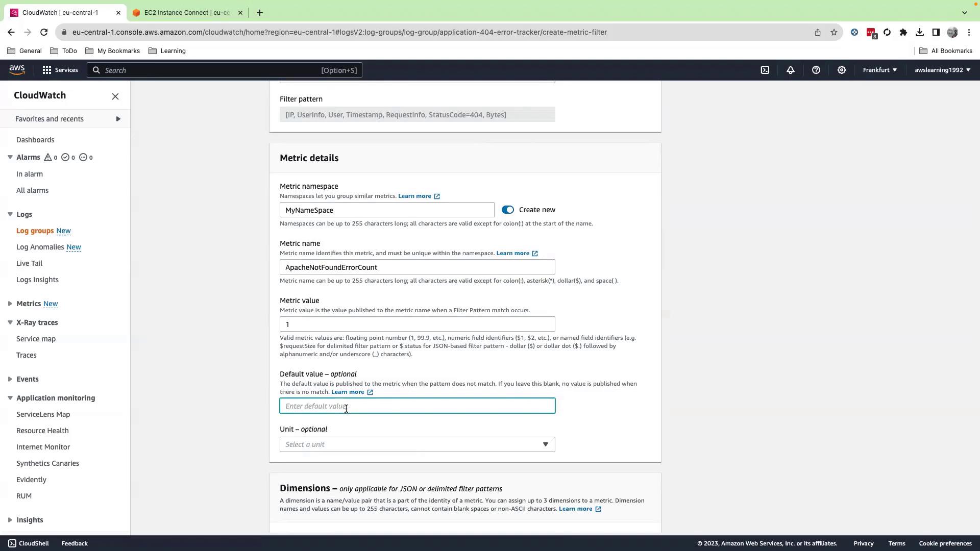
Task: Collapse the Logs section
Action: [x=10, y=214]
